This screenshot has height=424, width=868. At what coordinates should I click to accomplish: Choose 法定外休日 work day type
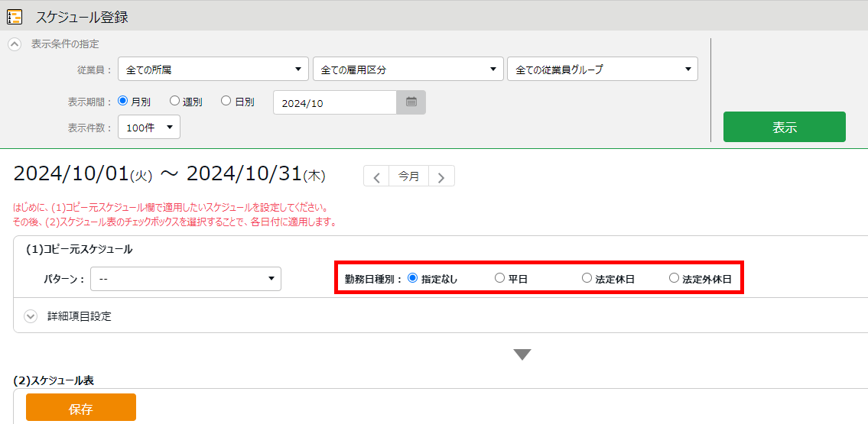674,279
